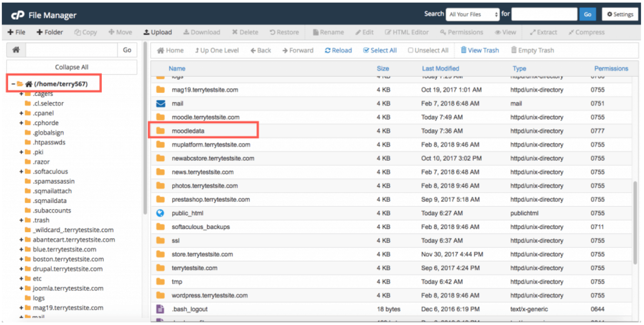Screen dimensions: 644x325
Task: Open View Trash
Action: pyautogui.click(x=480, y=50)
